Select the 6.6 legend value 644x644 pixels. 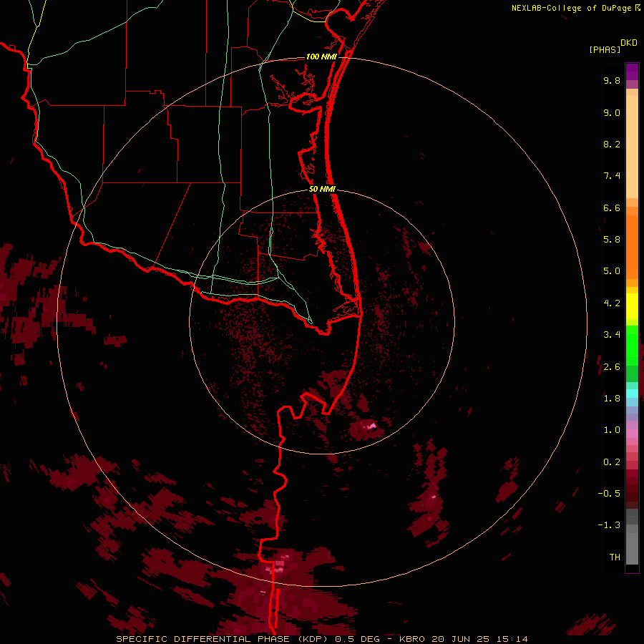[612, 208]
